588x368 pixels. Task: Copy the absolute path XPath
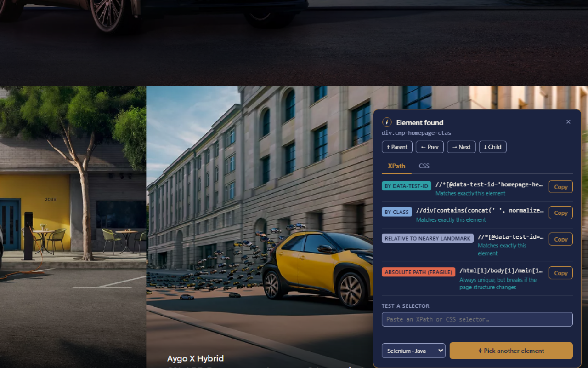561,273
